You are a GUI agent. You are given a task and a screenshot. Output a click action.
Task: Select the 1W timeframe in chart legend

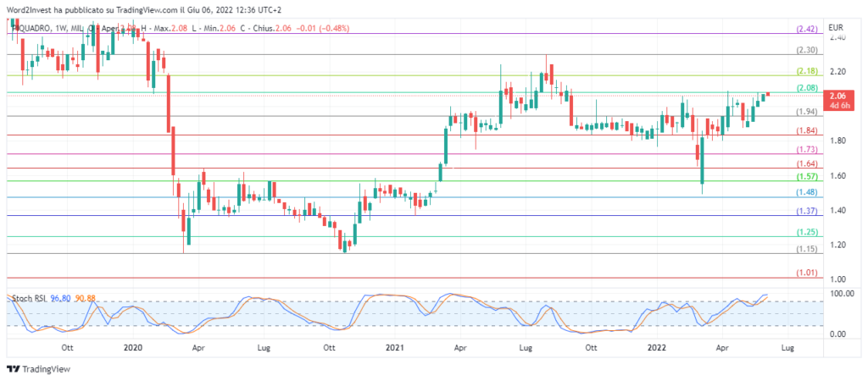(x=60, y=28)
